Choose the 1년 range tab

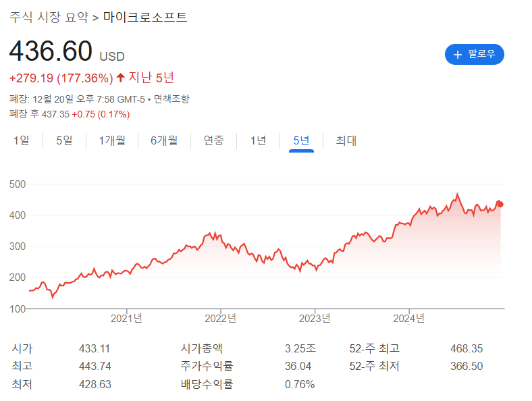point(258,140)
